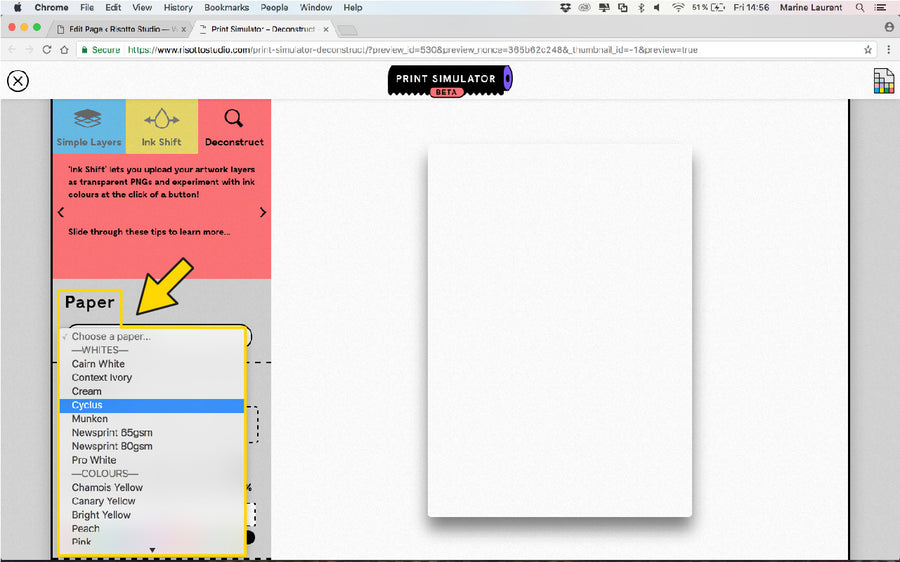Image resolution: width=900 pixels, height=562 pixels.
Task: Choose Cream from the paper list
Action: pyautogui.click(x=152, y=392)
